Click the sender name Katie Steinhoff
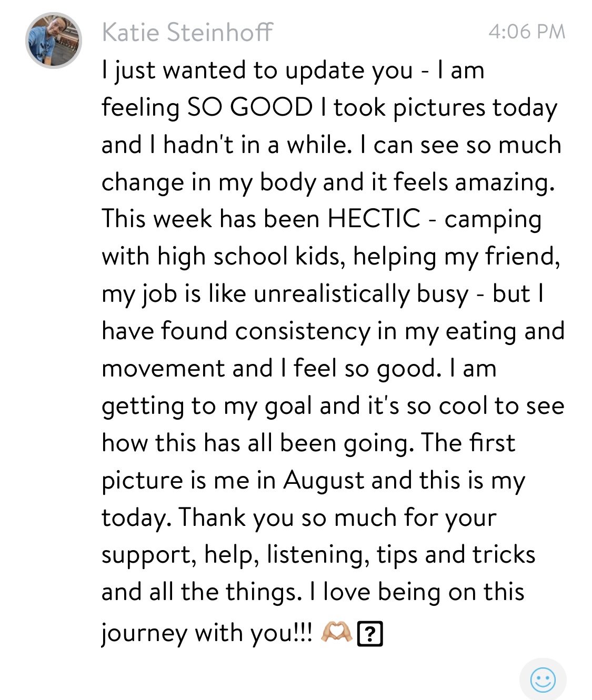Viewport: 592px width, 700px height. coord(187,33)
